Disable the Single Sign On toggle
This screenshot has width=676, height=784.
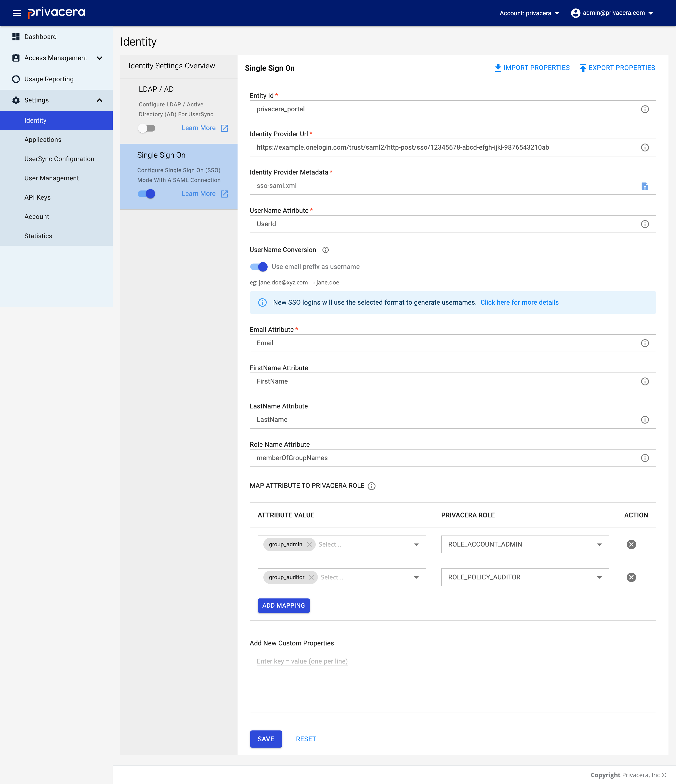pyautogui.click(x=147, y=194)
